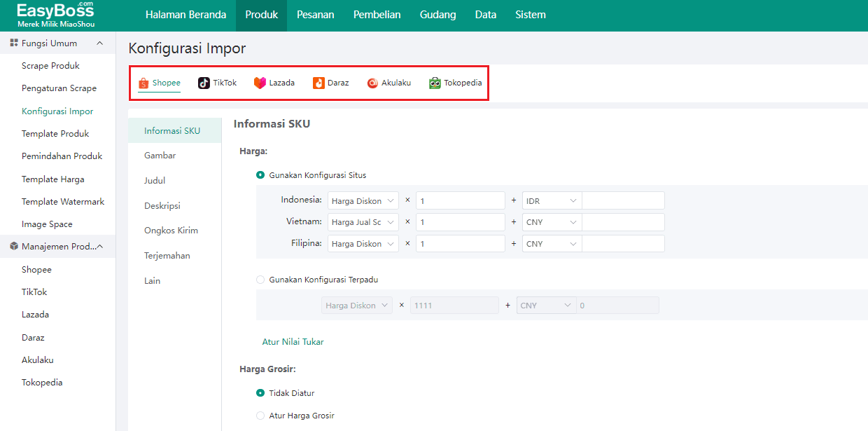Switch to the TikTok platform tab
868x431 pixels.
(218, 83)
